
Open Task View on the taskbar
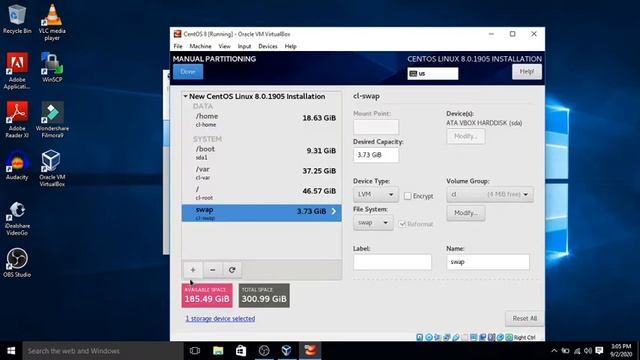coord(195,351)
